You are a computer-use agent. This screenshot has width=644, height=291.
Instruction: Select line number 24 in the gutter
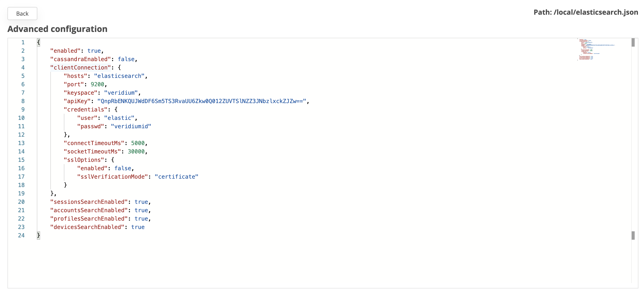click(x=21, y=235)
